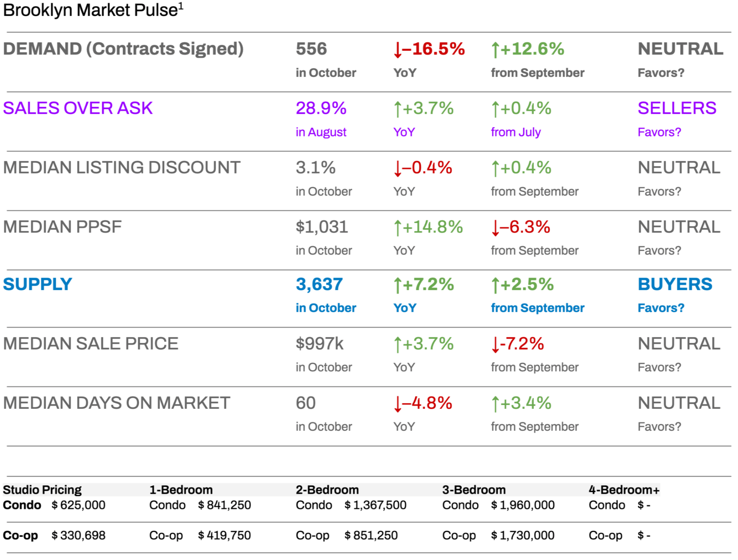Click the blue BUYERS favors label
Image resolution: width=738 pixels, height=560 pixels.
tap(675, 284)
